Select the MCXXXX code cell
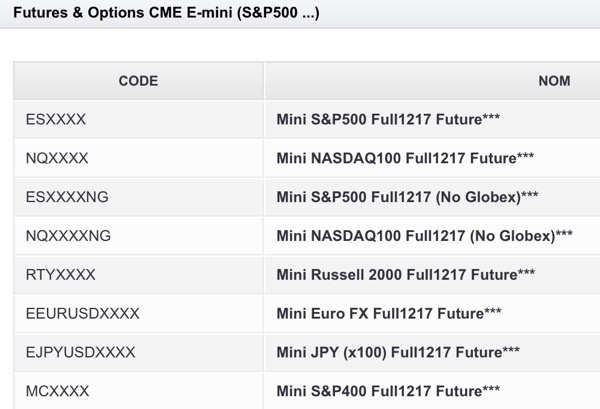The width and height of the screenshot is (600, 409). pos(57,390)
